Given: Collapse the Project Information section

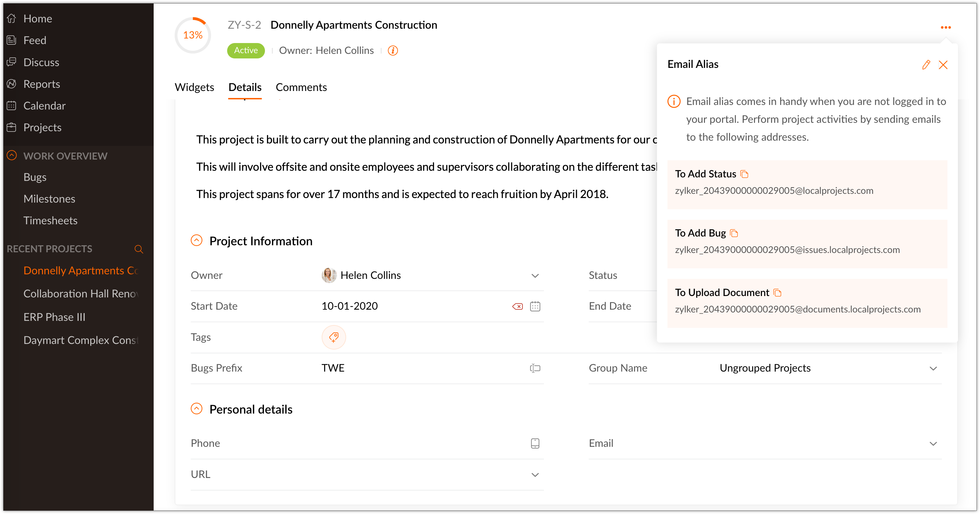Looking at the screenshot, I should point(196,240).
